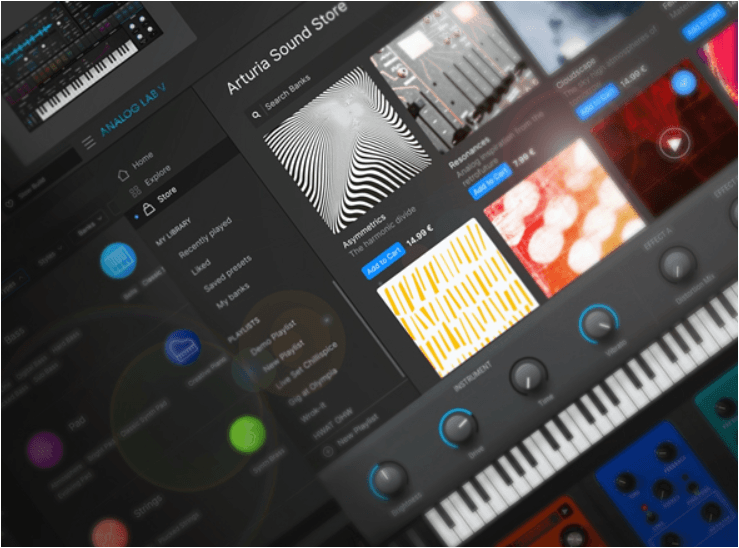
Task: Open the yellow dashes cover art
Action: pos(458,298)
